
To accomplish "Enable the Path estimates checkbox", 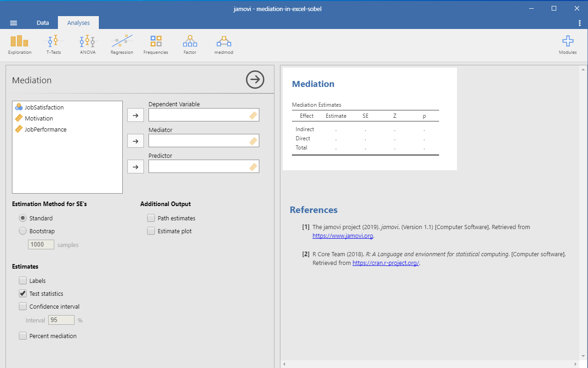I will (151, 218).
